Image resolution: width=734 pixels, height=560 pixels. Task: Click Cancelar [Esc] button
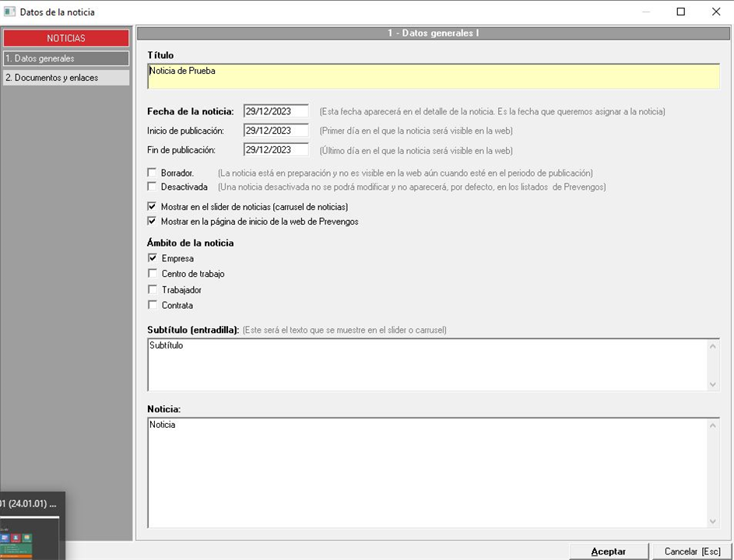692,551
